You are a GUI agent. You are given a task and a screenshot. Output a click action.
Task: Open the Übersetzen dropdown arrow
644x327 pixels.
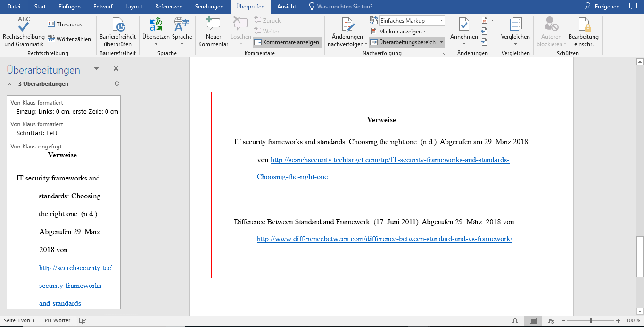pos(156,45)
